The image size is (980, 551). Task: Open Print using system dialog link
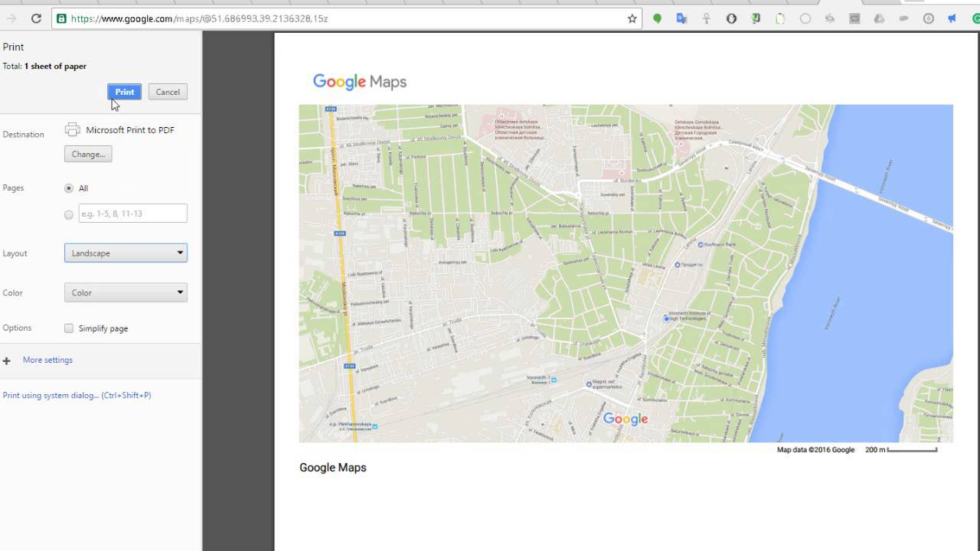coord(77,396)
